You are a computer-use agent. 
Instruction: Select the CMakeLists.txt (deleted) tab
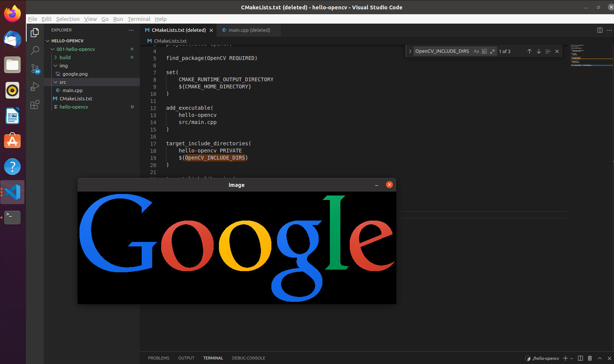pos(178,30)
